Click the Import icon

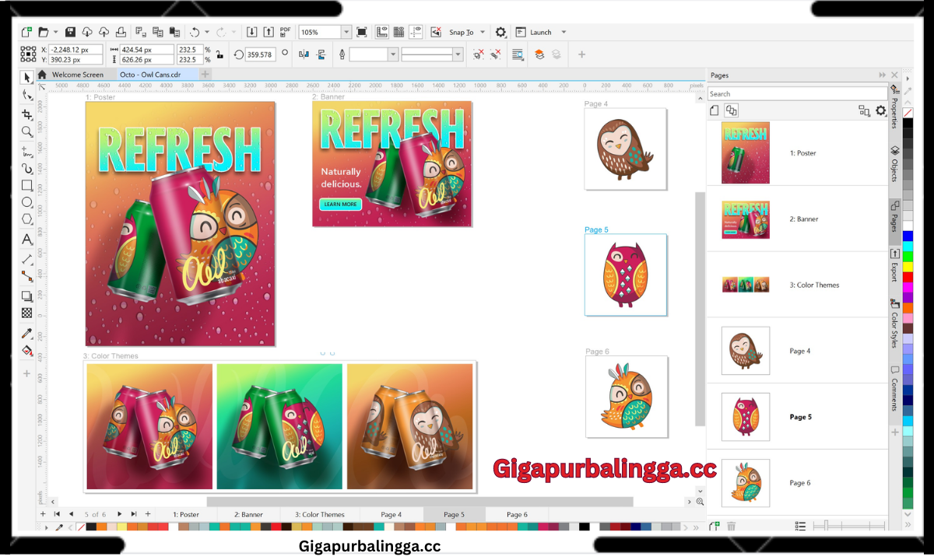252,32
